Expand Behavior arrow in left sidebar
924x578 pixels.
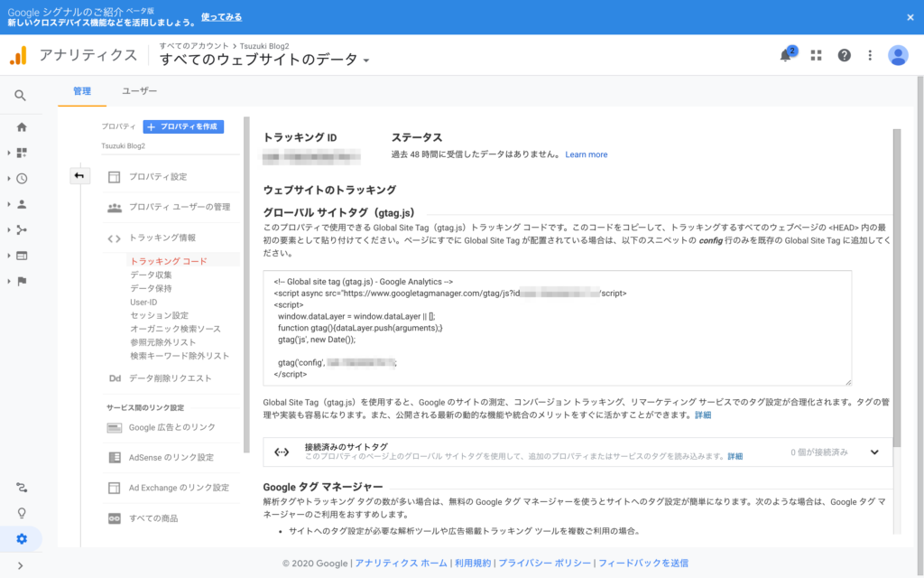pyautogui.click(x=9, y=256)
